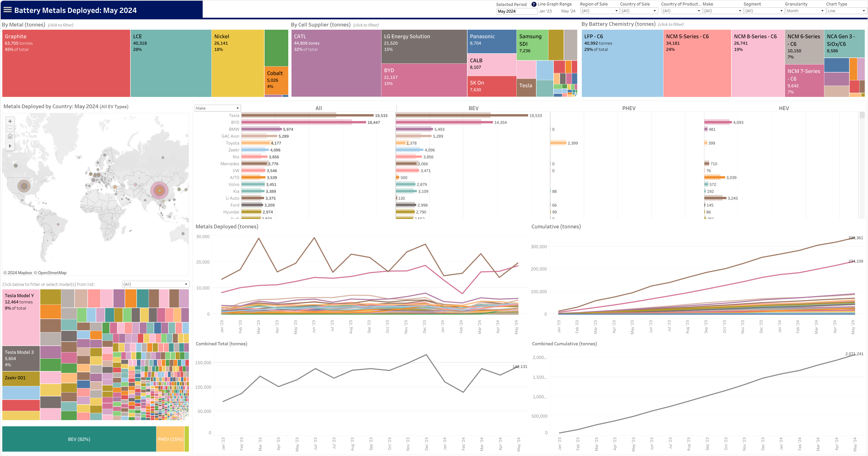The width and height of the screenshot is (868, 456).
Task: Click the BEV column header
Action: click(473, 108)
